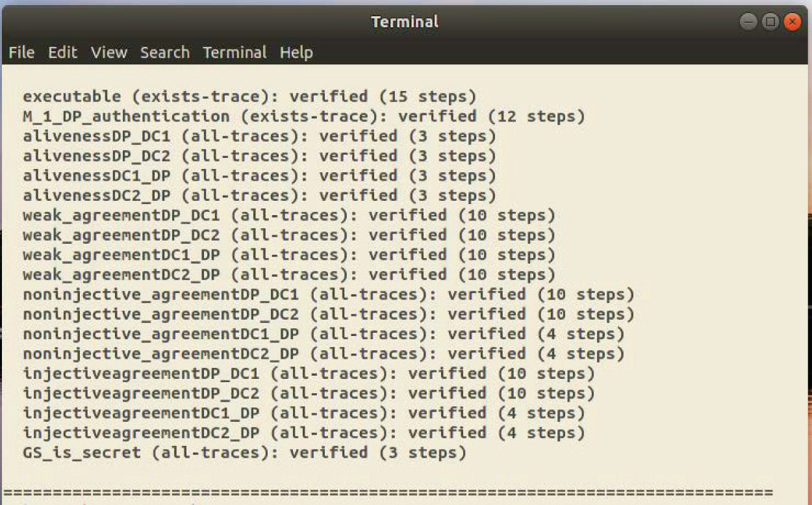This screenshot has width=812, height=505.
Task: Click the alivenessDP_DC1 result line
Action: tap(259, 136)
